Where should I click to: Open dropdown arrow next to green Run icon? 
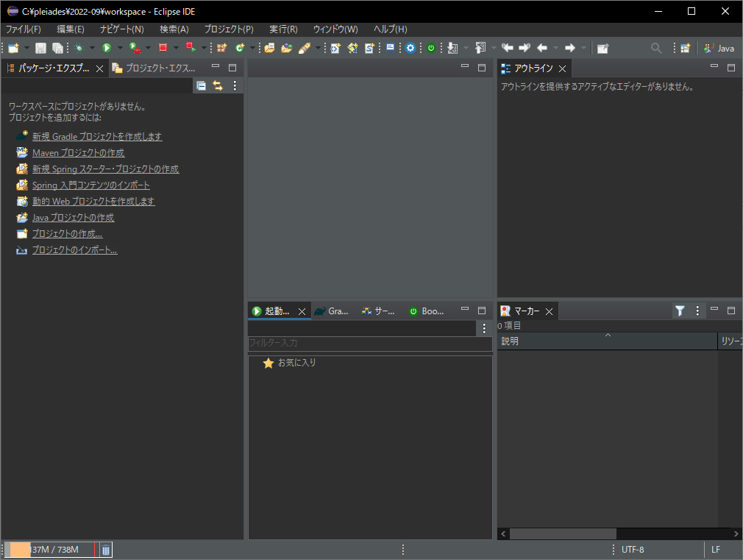(120, 48)
